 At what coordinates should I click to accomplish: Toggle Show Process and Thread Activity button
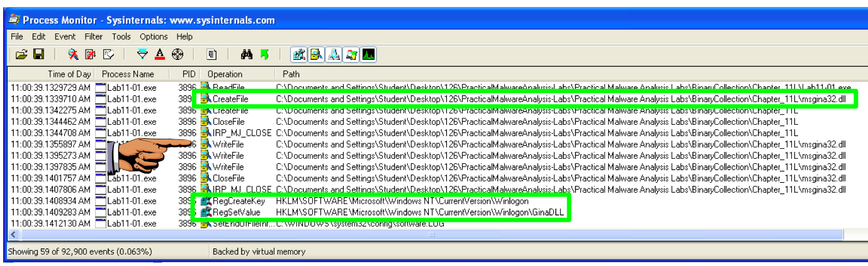click(x=351, y=55)
